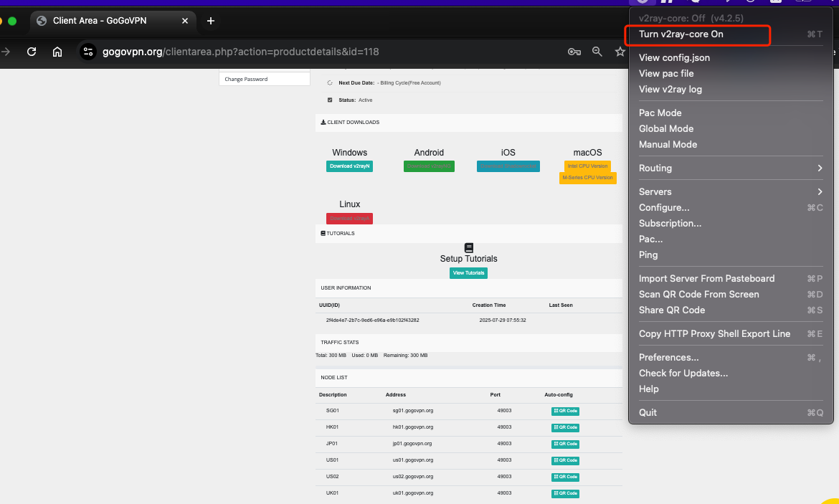Click Download v2rayN Windows button
Viewport: 839px width, 504px height.
(x=349, y=166)
